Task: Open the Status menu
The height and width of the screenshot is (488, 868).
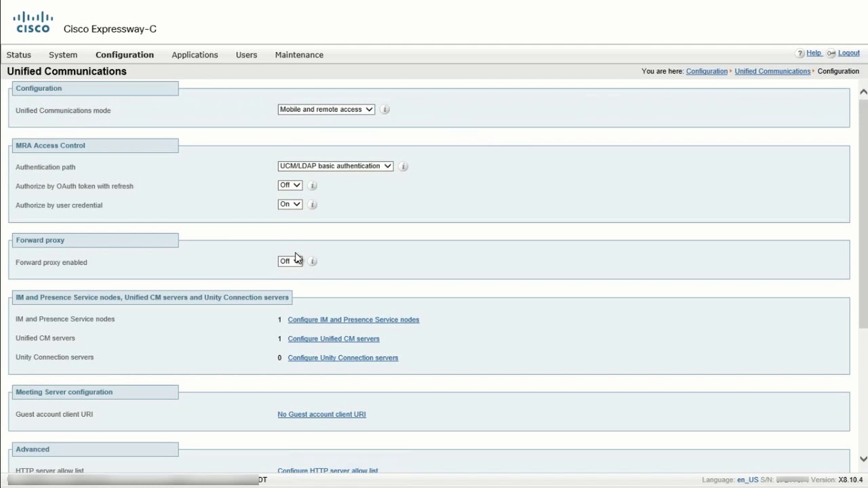Action: 19,55
